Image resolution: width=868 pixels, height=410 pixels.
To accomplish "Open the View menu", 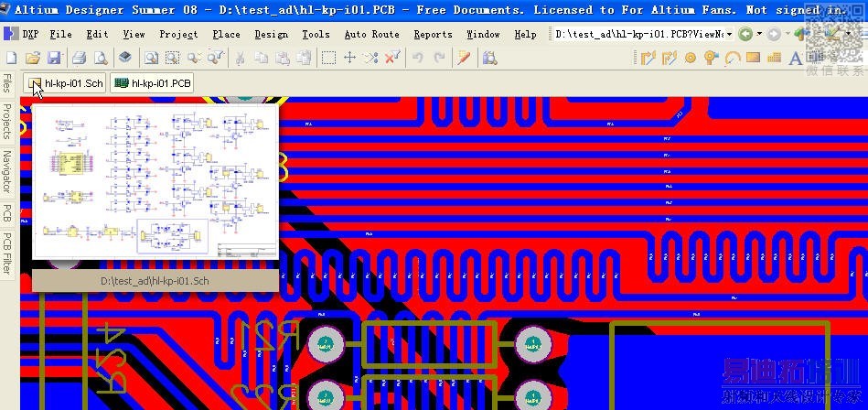I will tap(134, 35).
